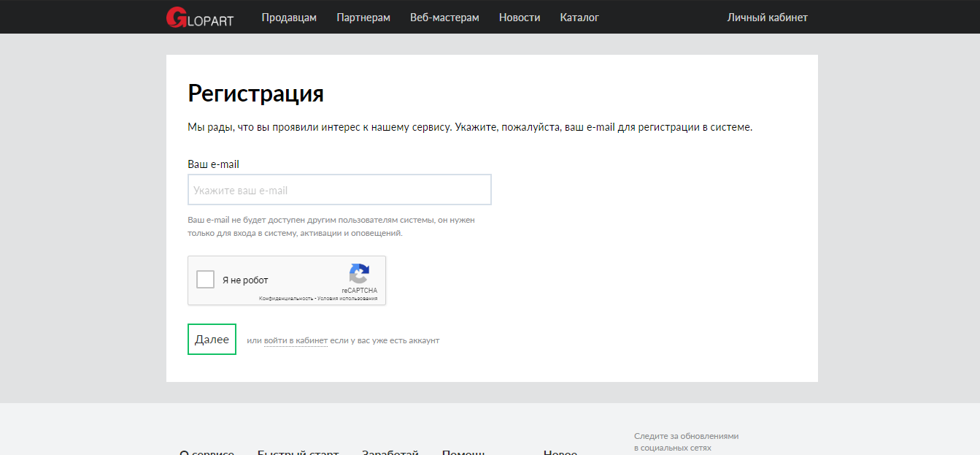Viewport: 980px width, 455px height.
Task: Open the Продавцам menu item
Action: [289, 18]
